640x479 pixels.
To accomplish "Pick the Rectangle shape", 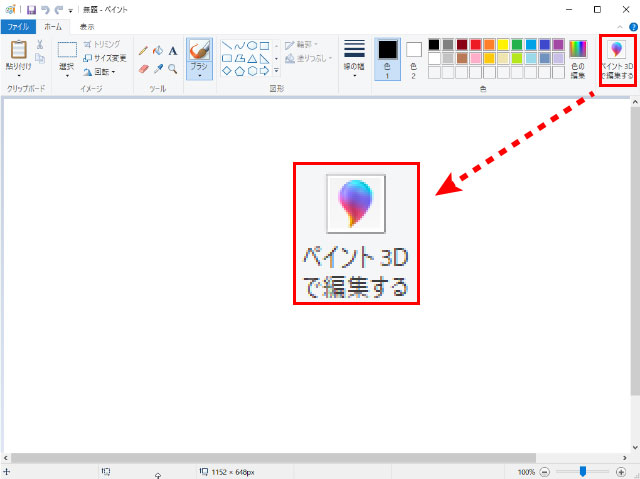I will pos(265,45).
